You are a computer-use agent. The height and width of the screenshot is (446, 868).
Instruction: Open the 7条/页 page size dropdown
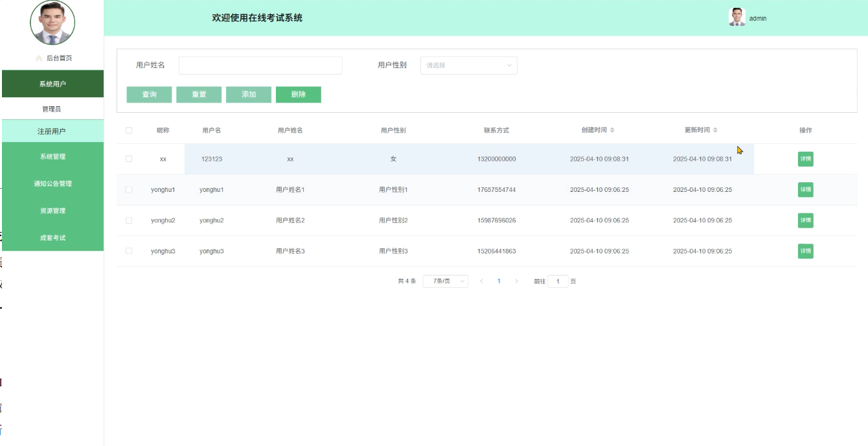446,281
